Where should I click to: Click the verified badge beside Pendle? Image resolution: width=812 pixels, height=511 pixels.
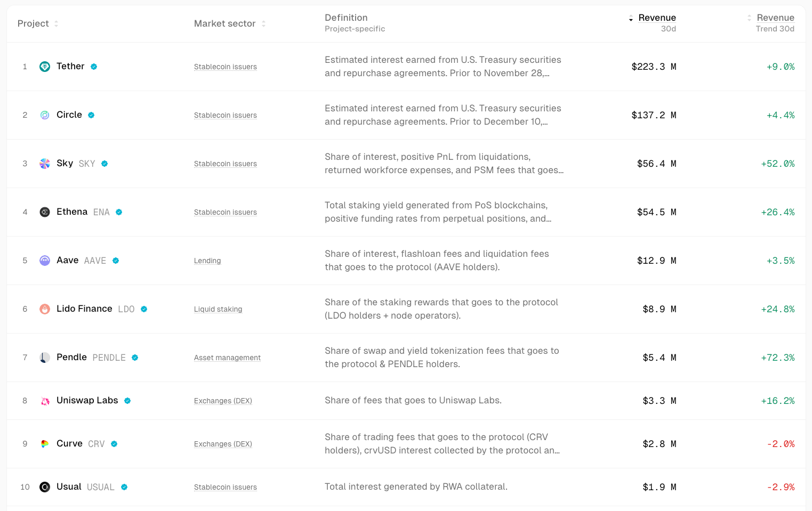(135, 358)
